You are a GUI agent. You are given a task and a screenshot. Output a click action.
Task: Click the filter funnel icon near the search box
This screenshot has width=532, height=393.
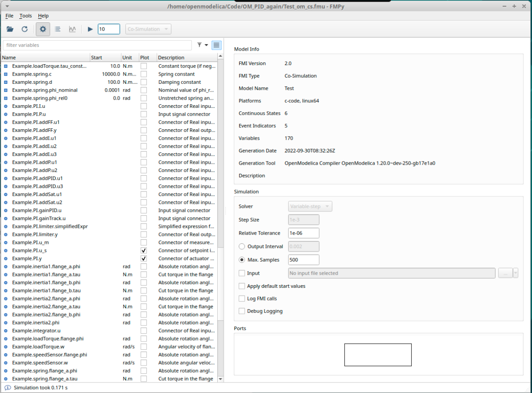199,45
